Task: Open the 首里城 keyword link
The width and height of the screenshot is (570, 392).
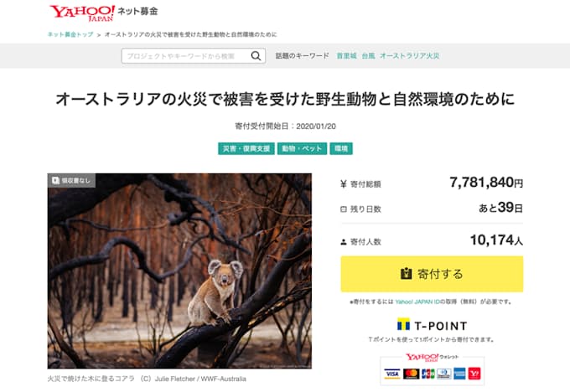Action: click(x=346, y=56)
